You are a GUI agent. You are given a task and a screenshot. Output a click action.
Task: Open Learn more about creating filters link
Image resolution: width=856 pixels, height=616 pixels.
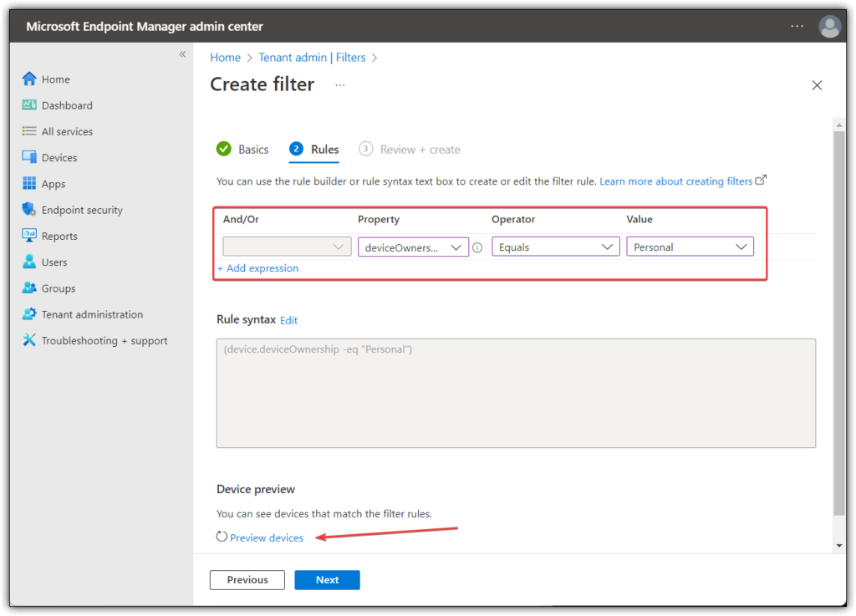click(x=675, y=181)
